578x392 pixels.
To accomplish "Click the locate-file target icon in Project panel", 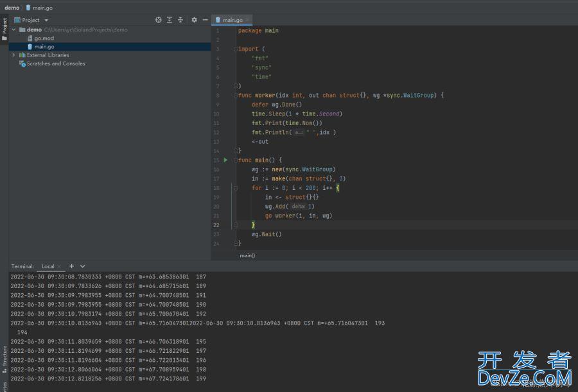I will (158, 20).
